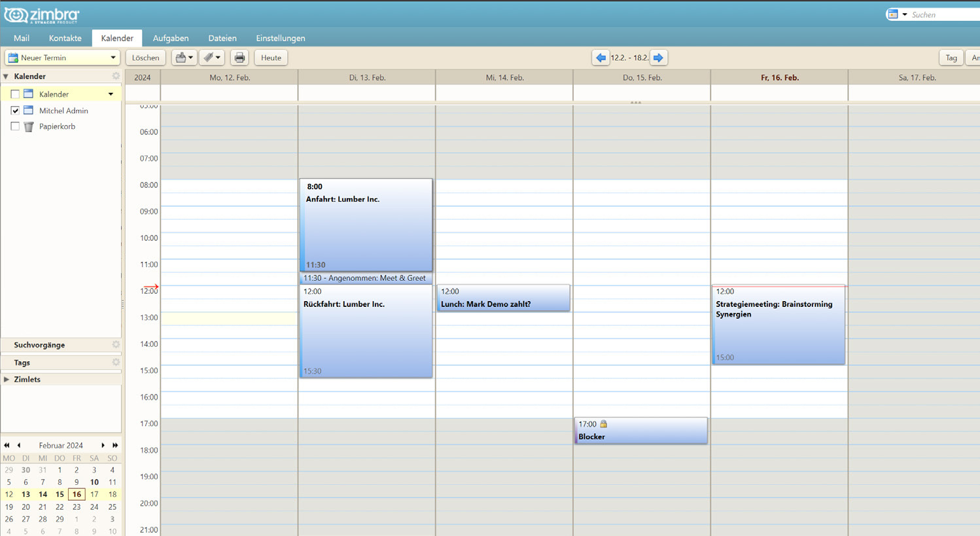This screenshot has height=536, width=980.
Task: Click the Heute button
Action: 271,58
